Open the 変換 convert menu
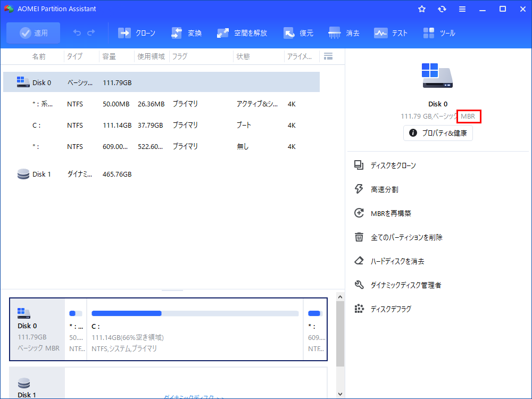 pyautogui.click(x=186, y=33)
